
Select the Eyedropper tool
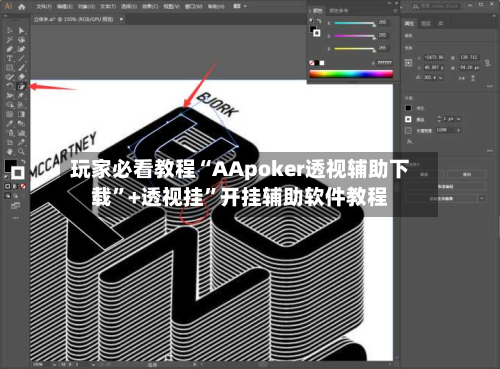pyautogui.click(x=10, y=124)
